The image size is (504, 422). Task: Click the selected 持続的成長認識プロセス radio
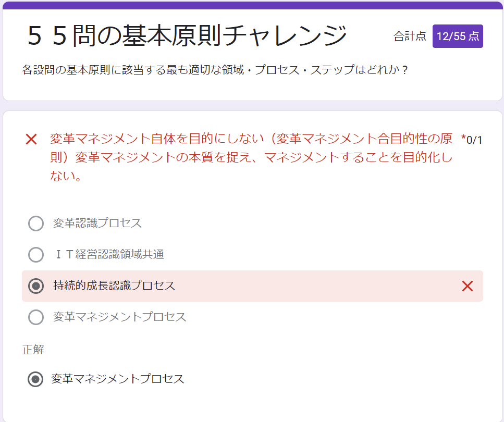tap(36, 286)
